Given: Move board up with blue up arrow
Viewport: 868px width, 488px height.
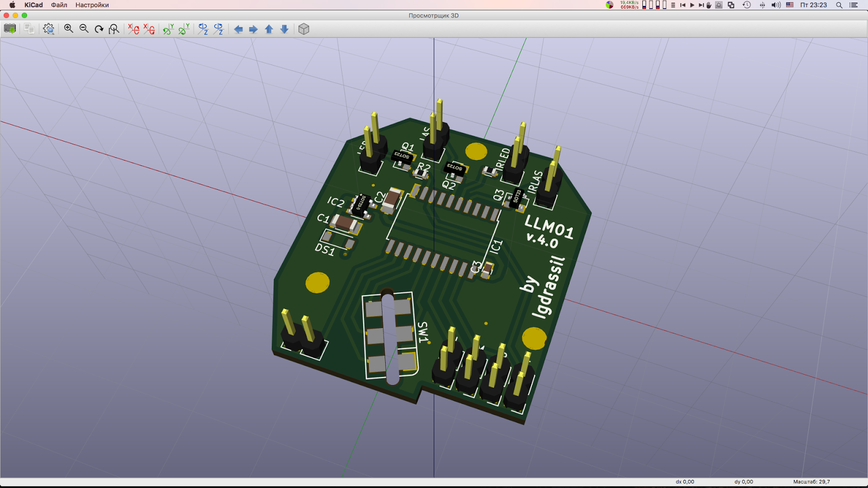Looking at the screenshot, I should click(269, 29).
